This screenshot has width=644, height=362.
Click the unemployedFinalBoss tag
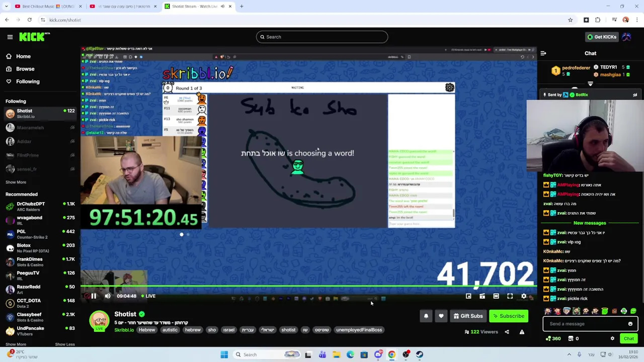tap(359, 330)
